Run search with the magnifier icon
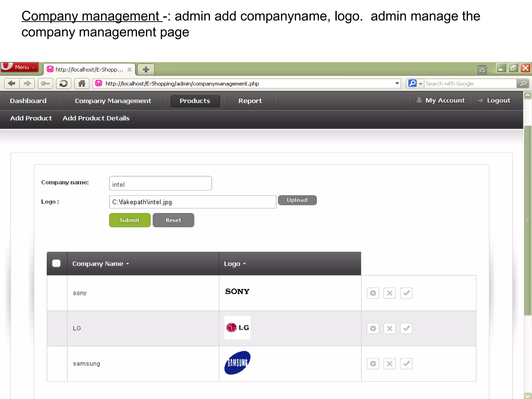Viewport: 532px width, 399px height. (x=523, y=84)
